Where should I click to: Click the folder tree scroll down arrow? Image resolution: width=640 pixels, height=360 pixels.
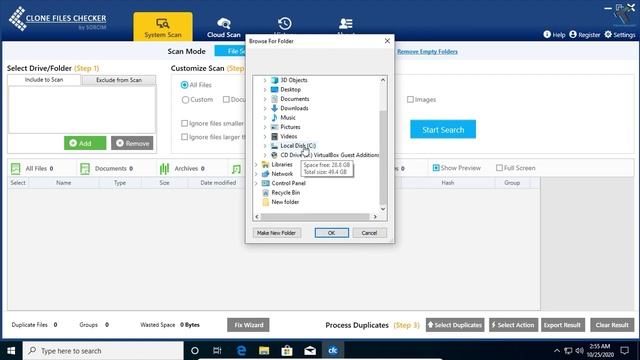tap(383, 209)
